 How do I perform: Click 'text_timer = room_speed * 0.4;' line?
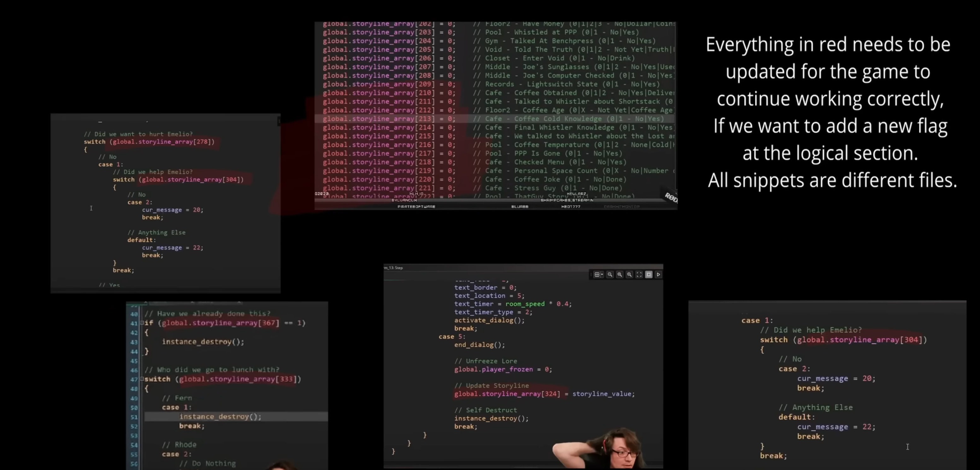tap(513, 304)
